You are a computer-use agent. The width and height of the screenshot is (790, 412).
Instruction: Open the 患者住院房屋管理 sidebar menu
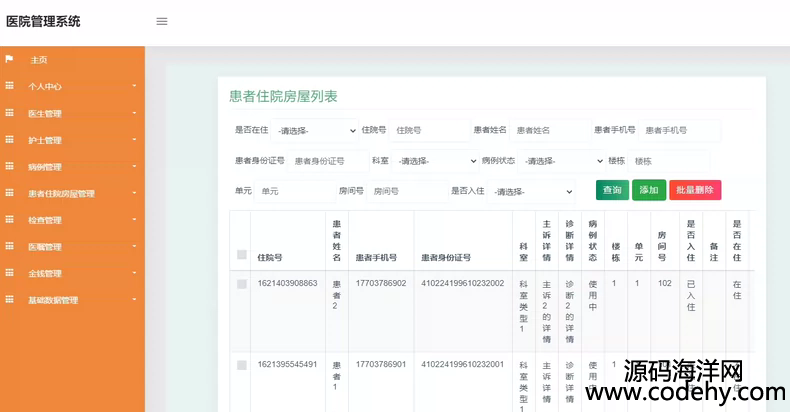(x=70, y=193)
